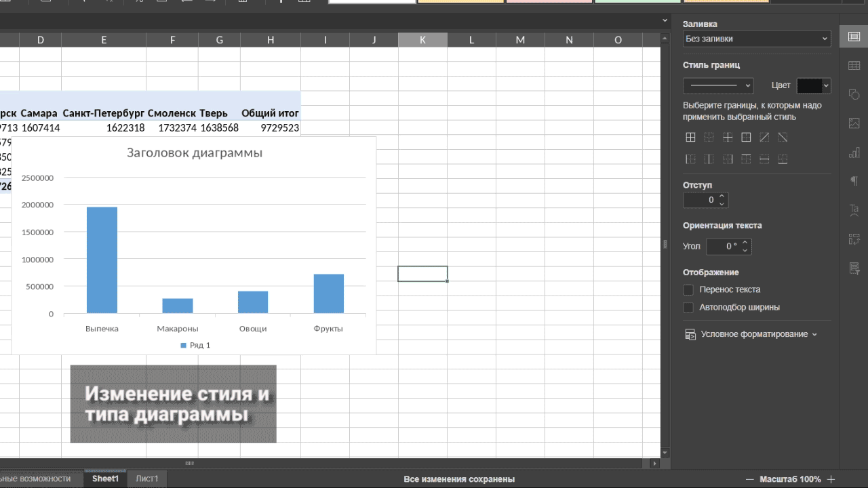Zoom in with the plus icon
Screen dimensions: 868x488
(831, 479)
